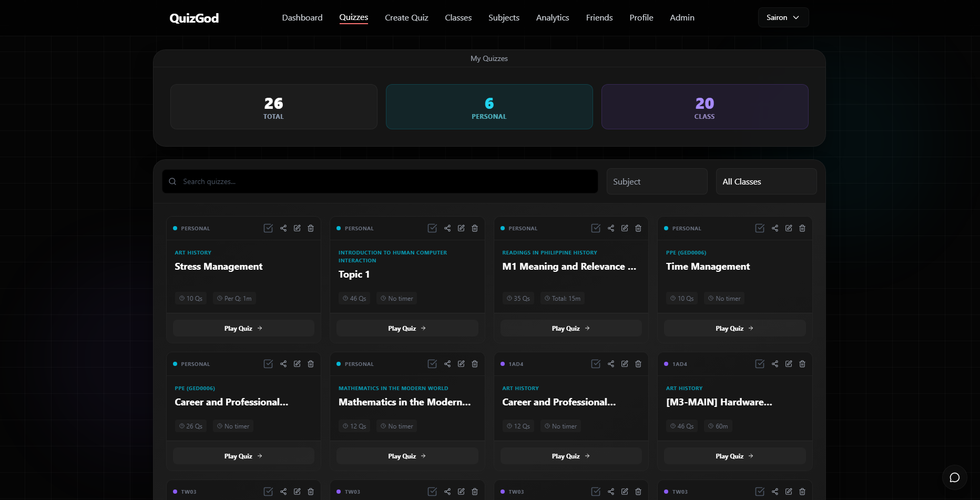Edit the Time Management quiz

[788, 228]
